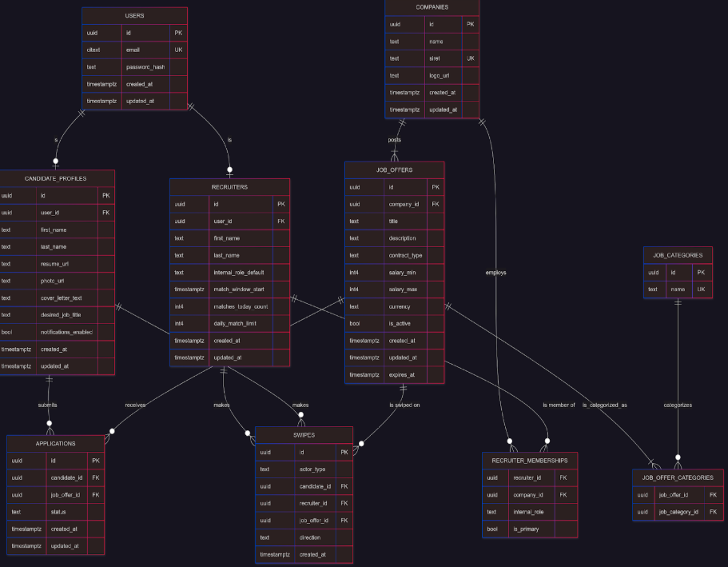
Task: Select the SWIPES table header
Action: (x=304, y=435)
